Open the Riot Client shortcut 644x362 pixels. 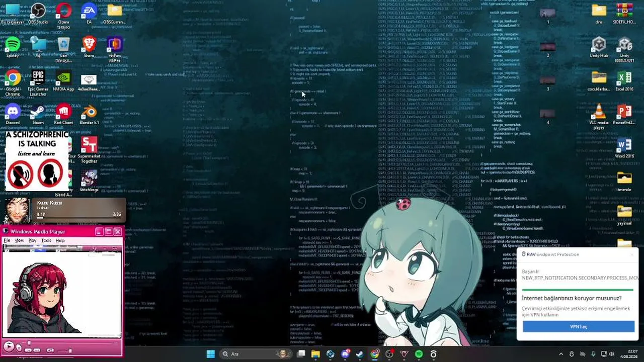(63, 114)
